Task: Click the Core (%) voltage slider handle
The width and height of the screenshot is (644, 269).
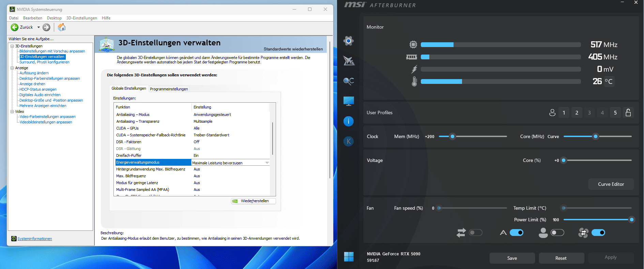Action: click(564, 160)
